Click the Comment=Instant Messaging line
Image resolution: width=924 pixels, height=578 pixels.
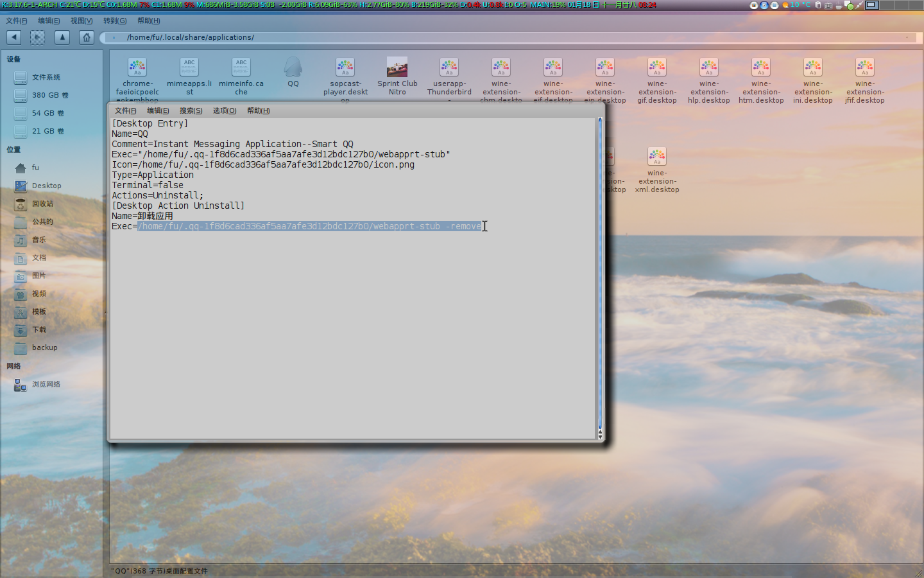point(232,144)
